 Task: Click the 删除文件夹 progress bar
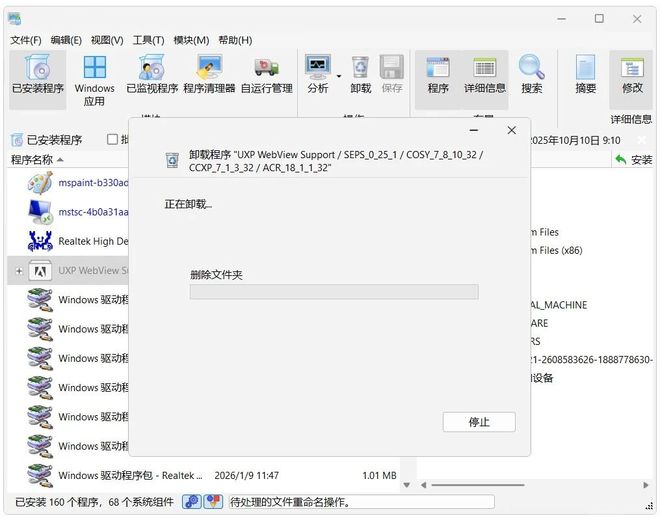[334, 292]
